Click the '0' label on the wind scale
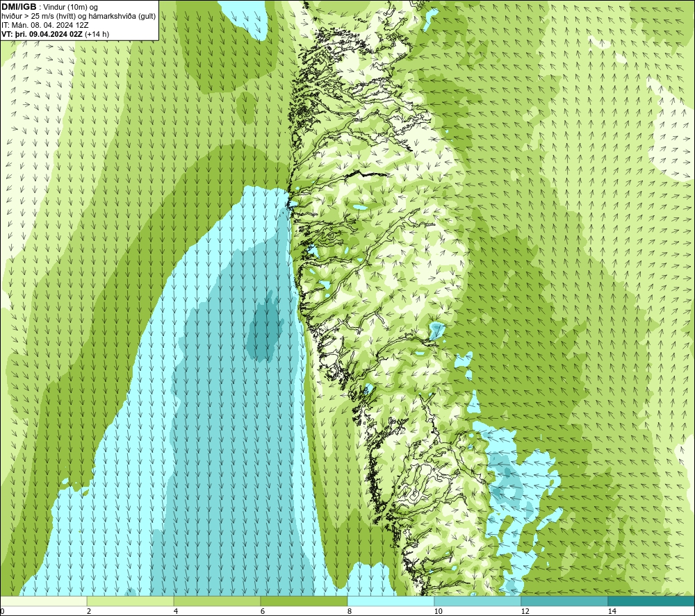The image size is (695, 616). coord(2,611)
